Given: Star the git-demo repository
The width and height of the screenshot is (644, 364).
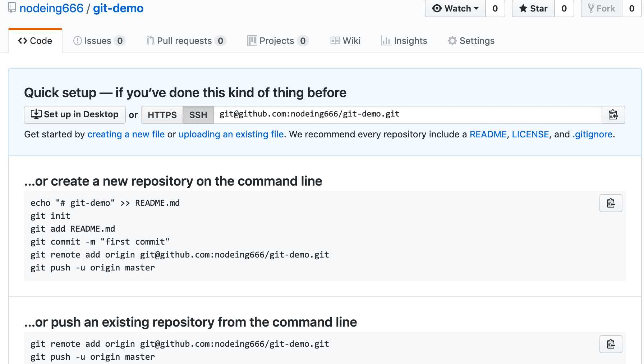Looking at the screenshot, I should (533, 8).
